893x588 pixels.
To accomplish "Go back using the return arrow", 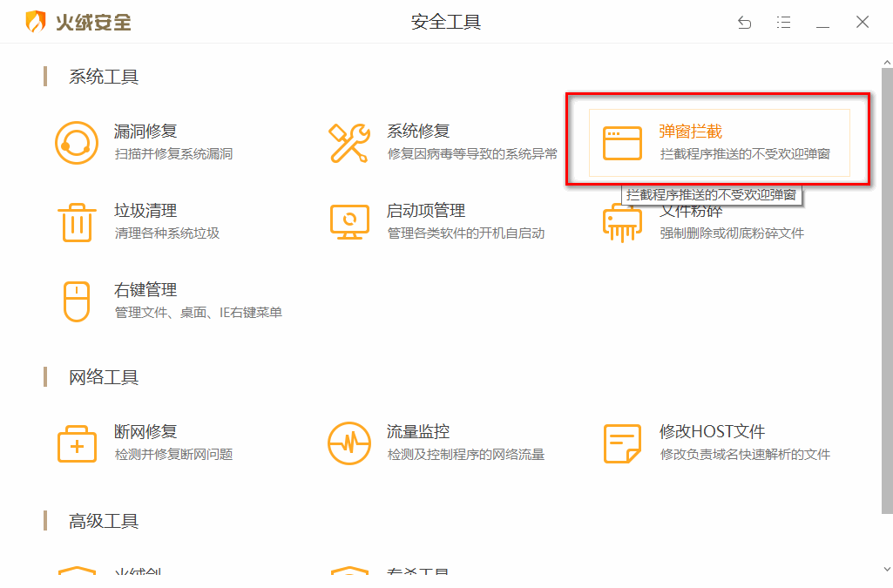I will click(x=744, y=22).
